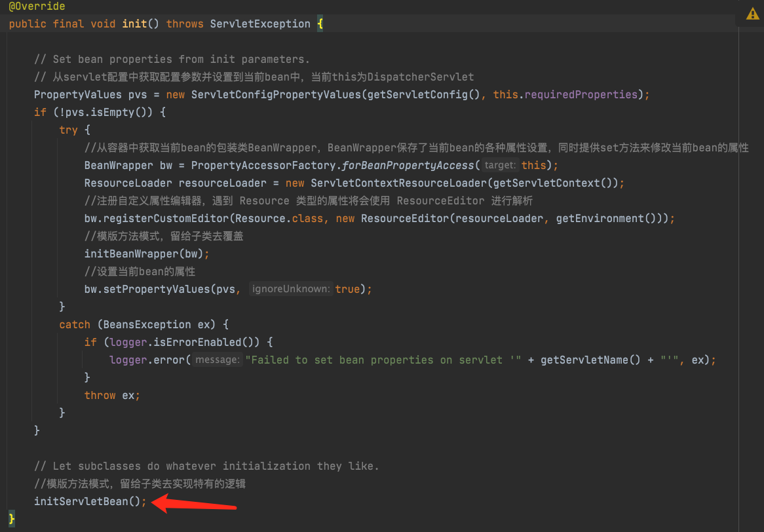Click the PropertyValues type before pvs
Image resolution: width=764 pixels, height=532 pixels.
click(78, 94)
